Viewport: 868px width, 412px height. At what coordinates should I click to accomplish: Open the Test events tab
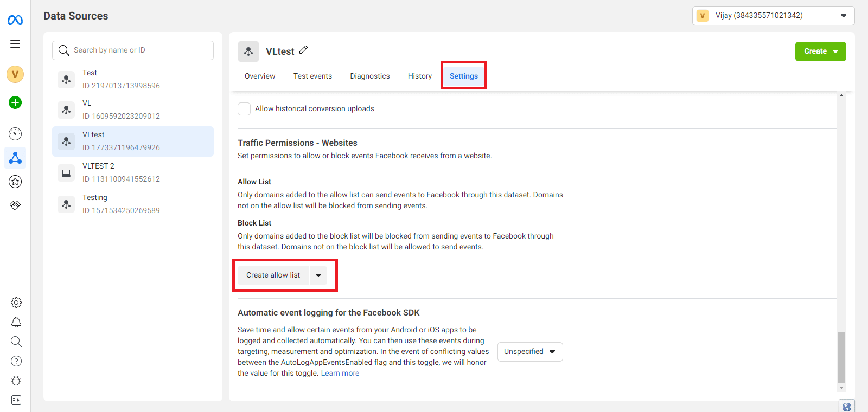point(312,76)
